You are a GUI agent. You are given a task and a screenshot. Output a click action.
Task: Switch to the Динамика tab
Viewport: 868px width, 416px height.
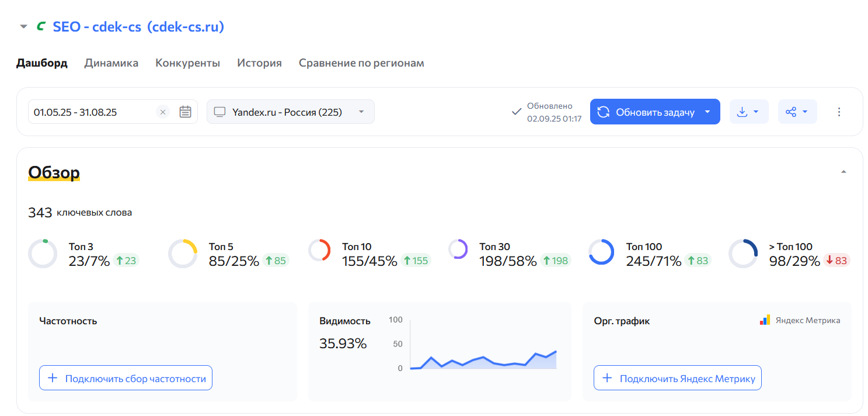(111, 63)
